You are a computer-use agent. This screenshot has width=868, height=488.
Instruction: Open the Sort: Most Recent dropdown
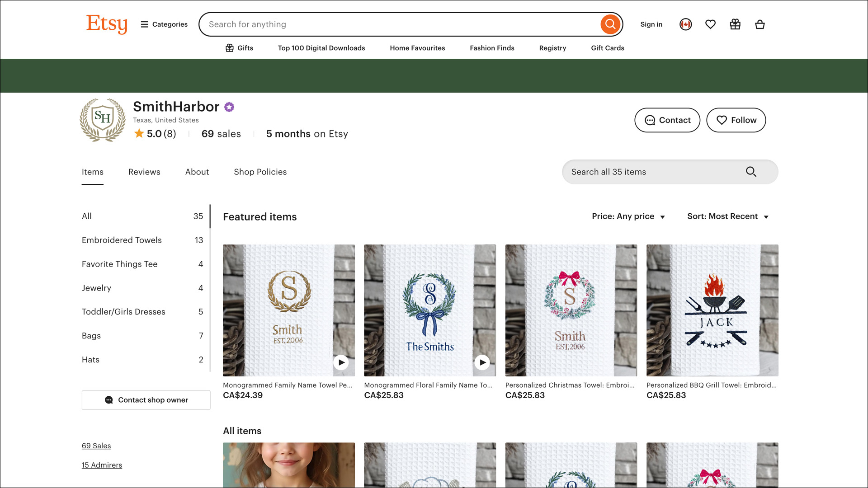pos(727,216)
